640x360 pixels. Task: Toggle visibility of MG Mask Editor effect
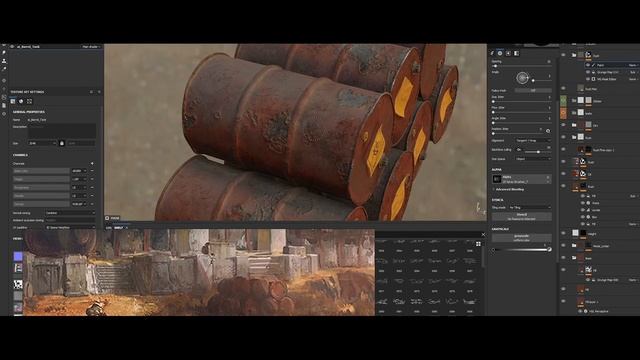pyautogui.click(x=588, y=79)
